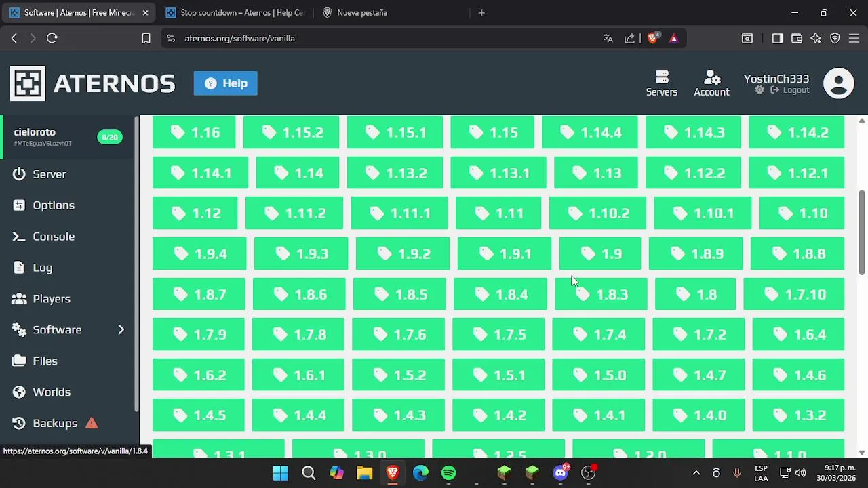
Task: Click the page vertical scrollbar
Action: click(x=862, y=232)
